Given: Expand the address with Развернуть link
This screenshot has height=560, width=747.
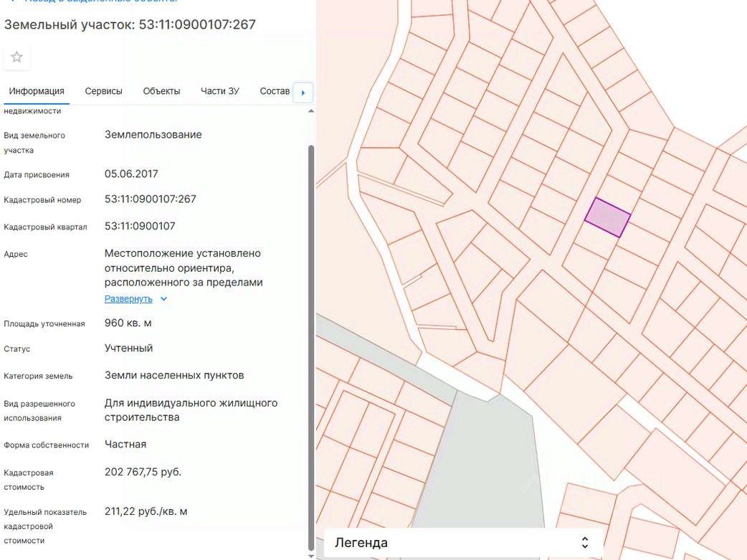Looking at the screenshot, I should coord(128,299).
